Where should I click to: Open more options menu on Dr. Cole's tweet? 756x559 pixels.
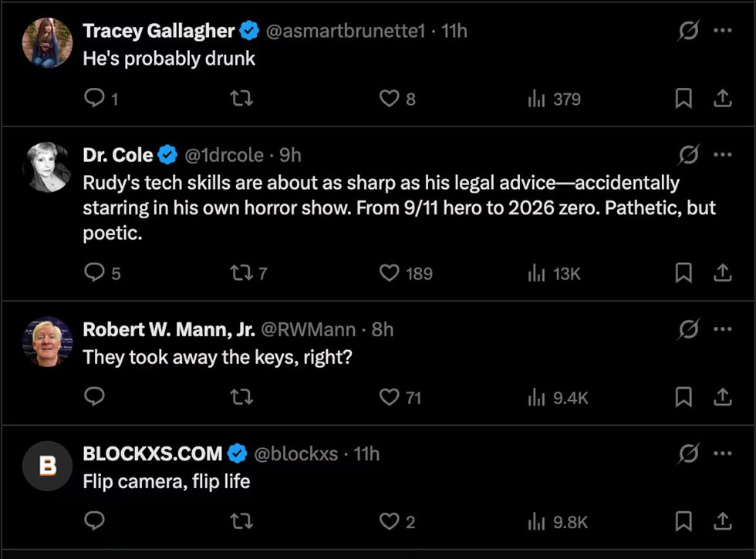pos(722,155)
